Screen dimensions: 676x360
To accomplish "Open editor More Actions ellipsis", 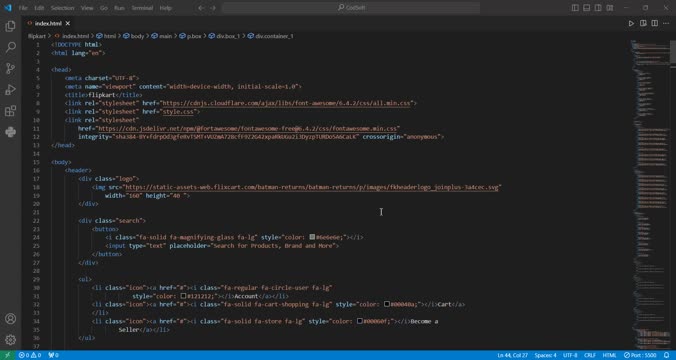I will (x=666, y=23).
